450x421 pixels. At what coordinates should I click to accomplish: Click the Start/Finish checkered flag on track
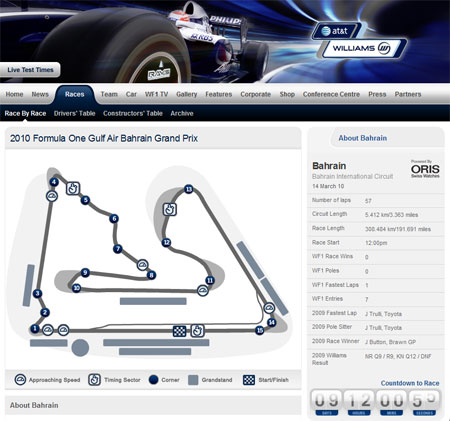point(179,331)
